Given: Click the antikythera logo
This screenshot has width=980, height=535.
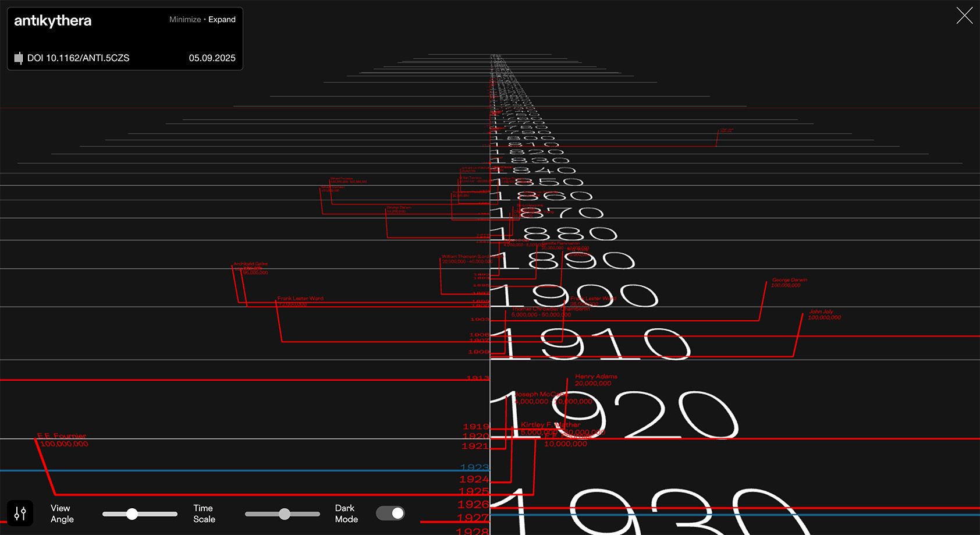Looking at the screenshot, I should 52,20.
